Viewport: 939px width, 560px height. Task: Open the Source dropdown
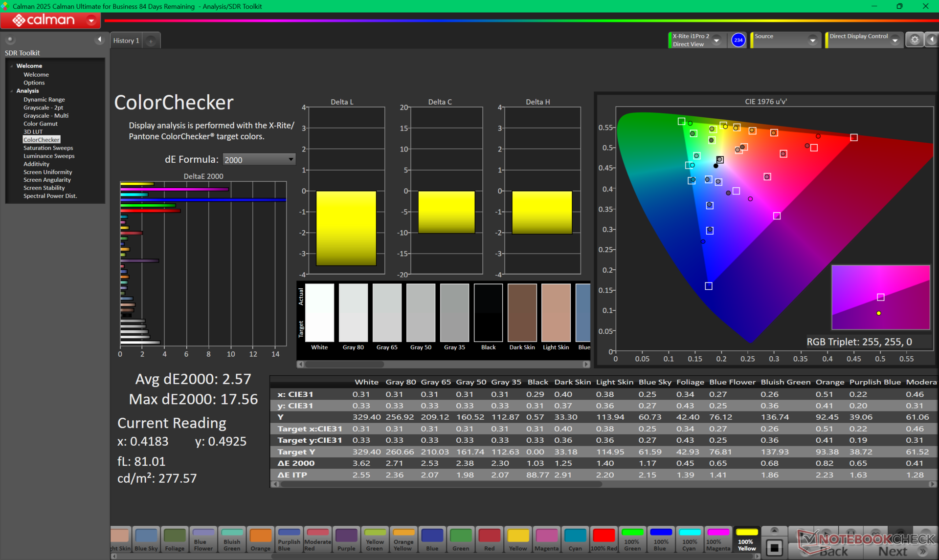tap(812, 41)
